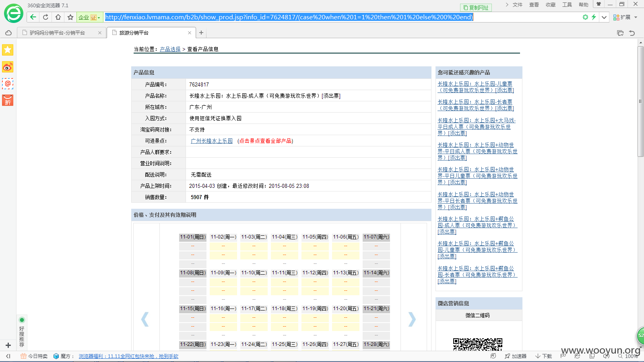
Task: Open the skin shirt icon in title bar
Action: (599, 4)
